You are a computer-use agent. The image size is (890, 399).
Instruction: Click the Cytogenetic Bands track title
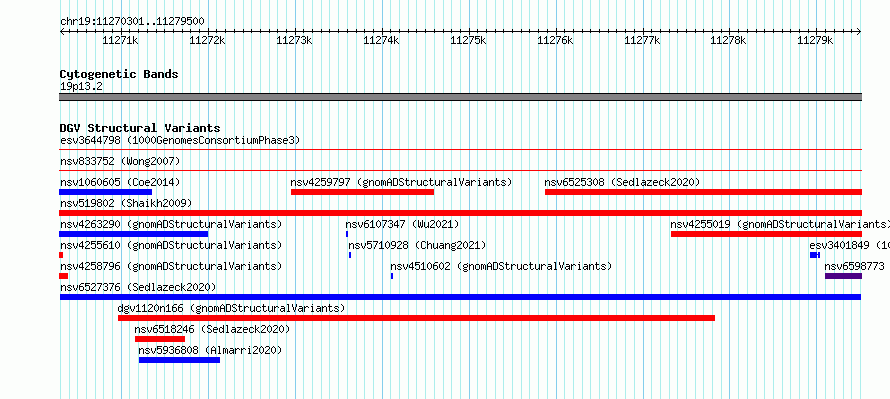pyautogui.click(x=119, y=74)
